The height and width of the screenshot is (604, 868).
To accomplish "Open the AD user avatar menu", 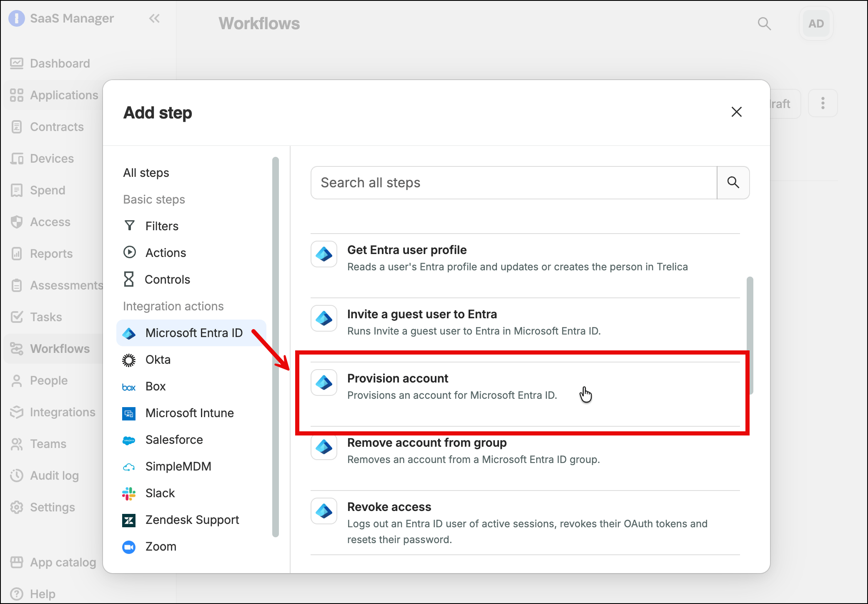I will coord(816,24).
